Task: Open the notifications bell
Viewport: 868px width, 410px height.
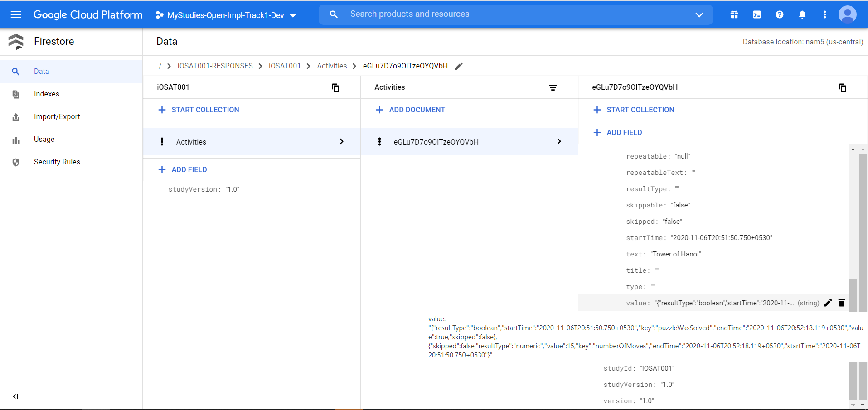Action: [802, 15]
